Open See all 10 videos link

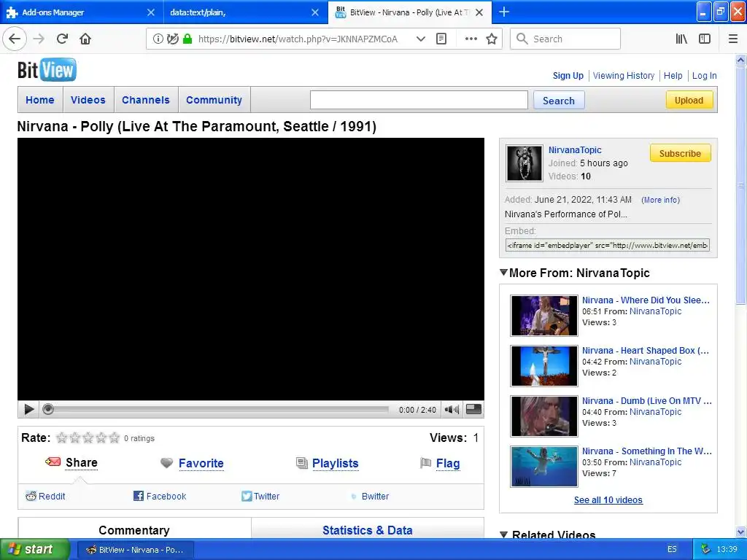tap(608, 500)
